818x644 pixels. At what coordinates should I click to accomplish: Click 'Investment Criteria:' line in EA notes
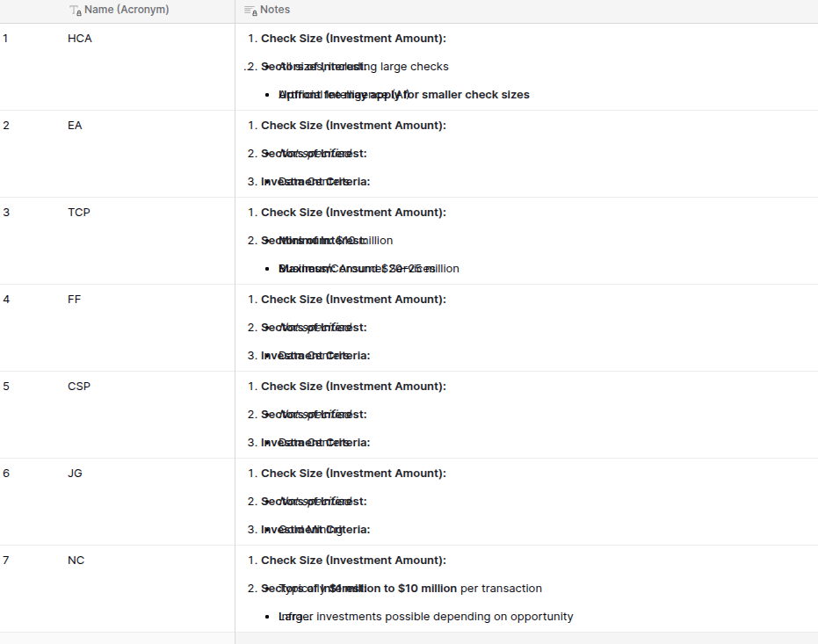pos(315,182)
